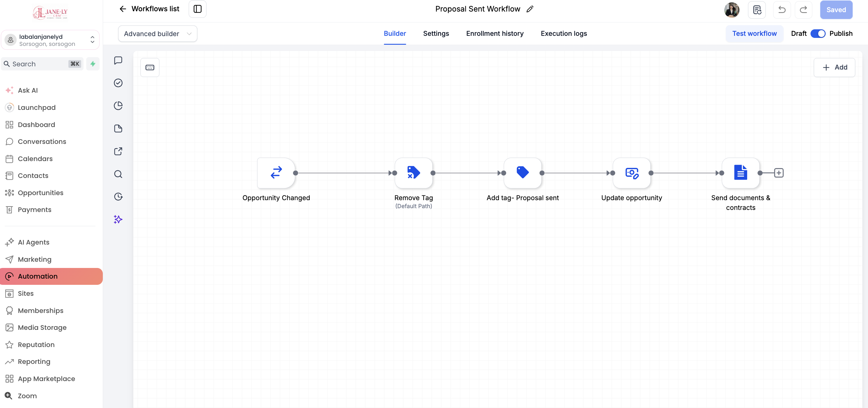Viewport: 868px width, 408px height.
Task: Open Media Storage in the sidebar
Action: 42,327
